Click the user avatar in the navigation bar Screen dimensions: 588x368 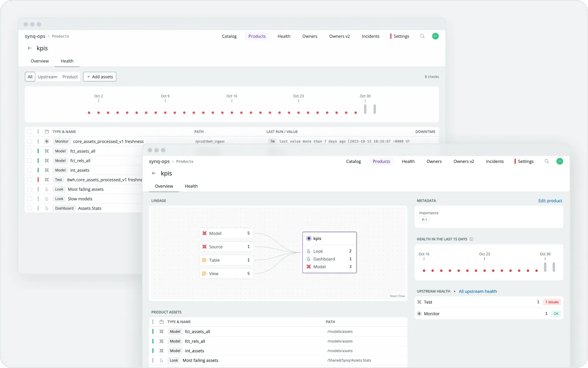560,161
